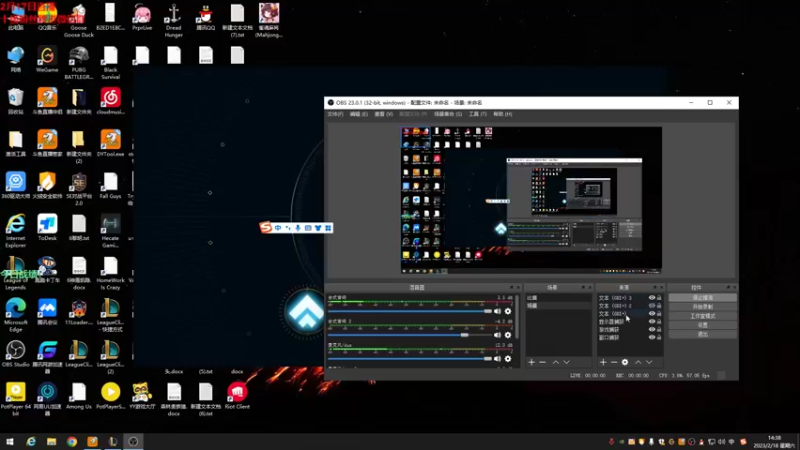Add a new scene with plus icon
The image size is (800, 450).
click(532, 362)
